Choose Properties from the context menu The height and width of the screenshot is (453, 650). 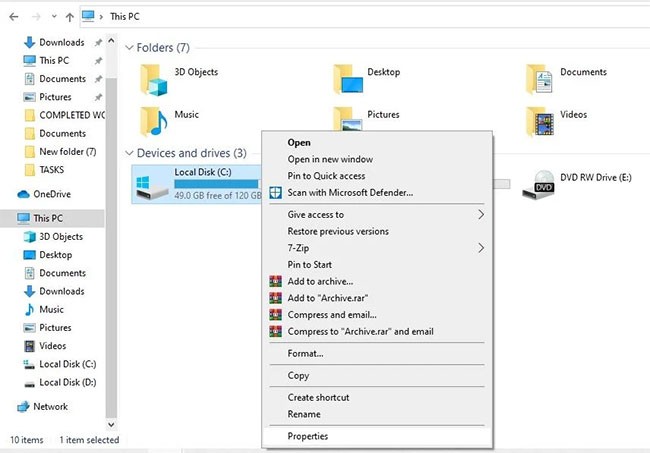(307, 436)
